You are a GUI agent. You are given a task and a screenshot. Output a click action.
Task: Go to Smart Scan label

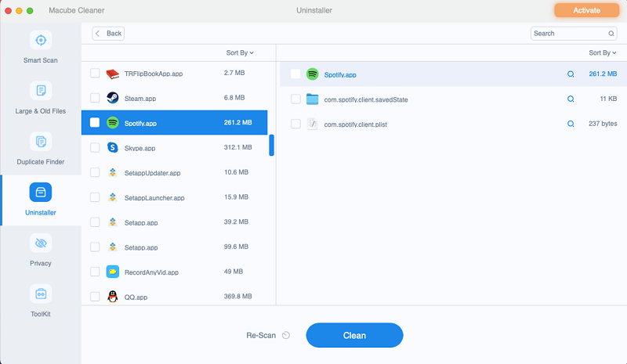41,60
